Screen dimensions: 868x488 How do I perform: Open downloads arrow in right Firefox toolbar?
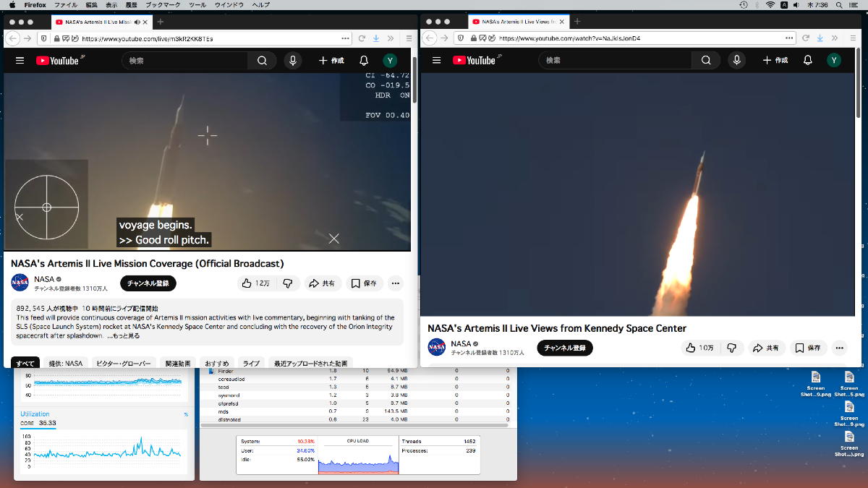click(820, 38)
